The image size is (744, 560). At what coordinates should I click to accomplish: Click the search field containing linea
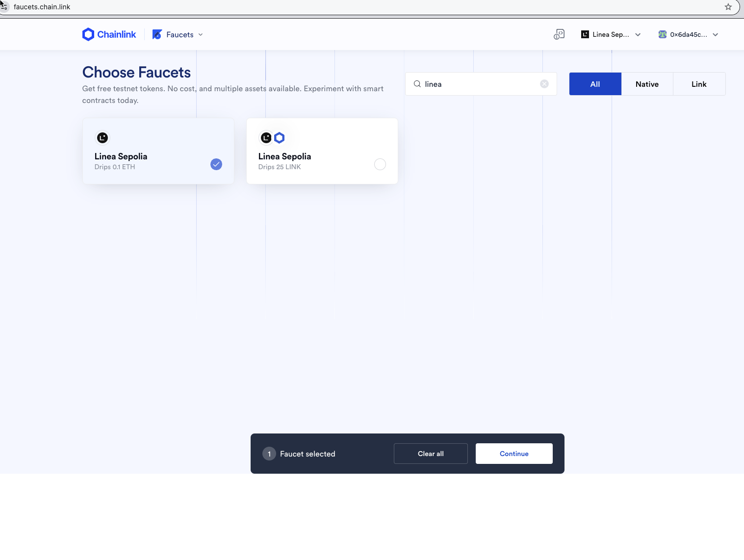481,84
